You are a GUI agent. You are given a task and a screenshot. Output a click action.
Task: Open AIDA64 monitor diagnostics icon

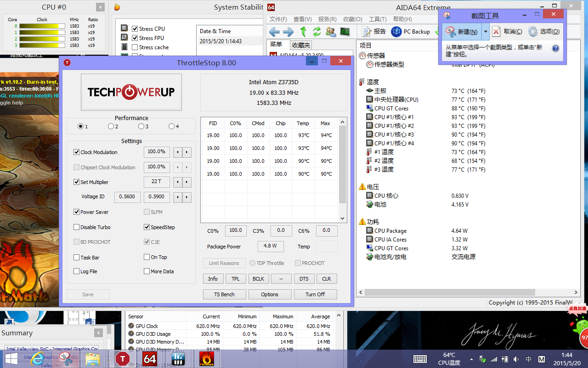[x=345, y=32]
